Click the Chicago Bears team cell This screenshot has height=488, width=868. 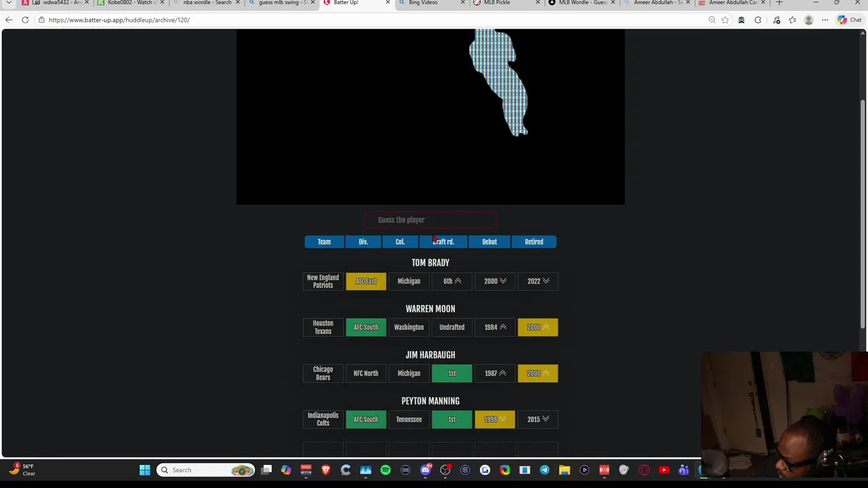(323, 373)
